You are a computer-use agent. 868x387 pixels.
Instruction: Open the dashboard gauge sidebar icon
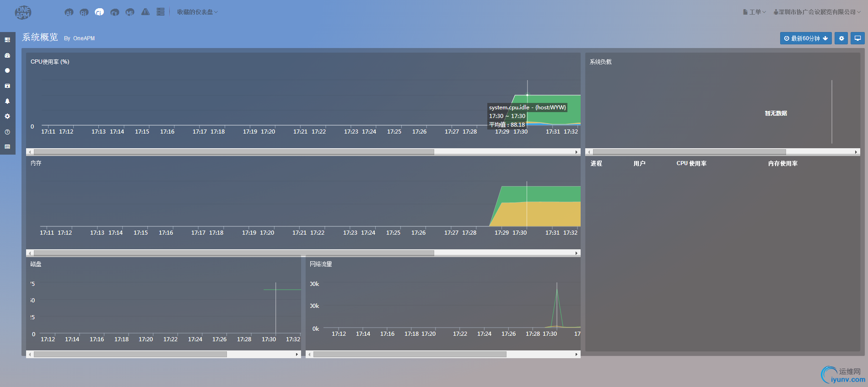[x=7, y=55]
